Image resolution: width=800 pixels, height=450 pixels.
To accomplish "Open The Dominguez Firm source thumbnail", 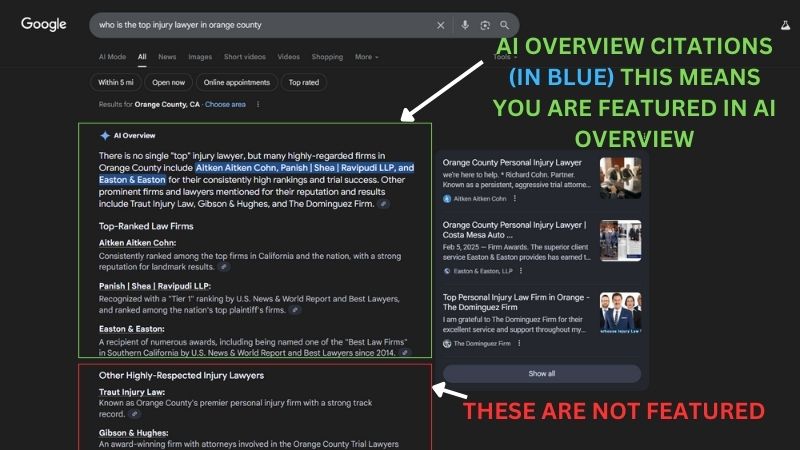I will (620, 312).
